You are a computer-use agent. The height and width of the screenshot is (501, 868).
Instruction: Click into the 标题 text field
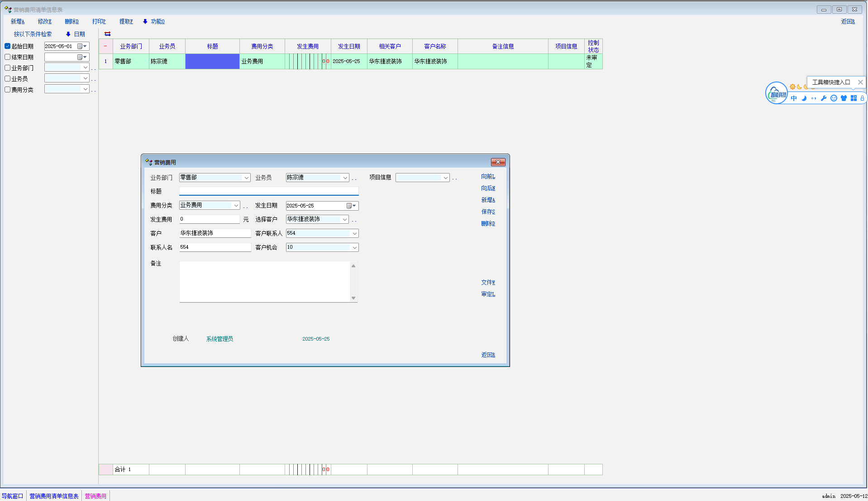tap(269, 191)
